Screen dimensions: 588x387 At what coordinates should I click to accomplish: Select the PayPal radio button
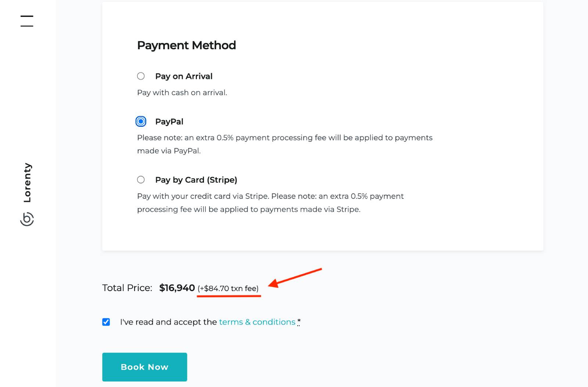141,121
